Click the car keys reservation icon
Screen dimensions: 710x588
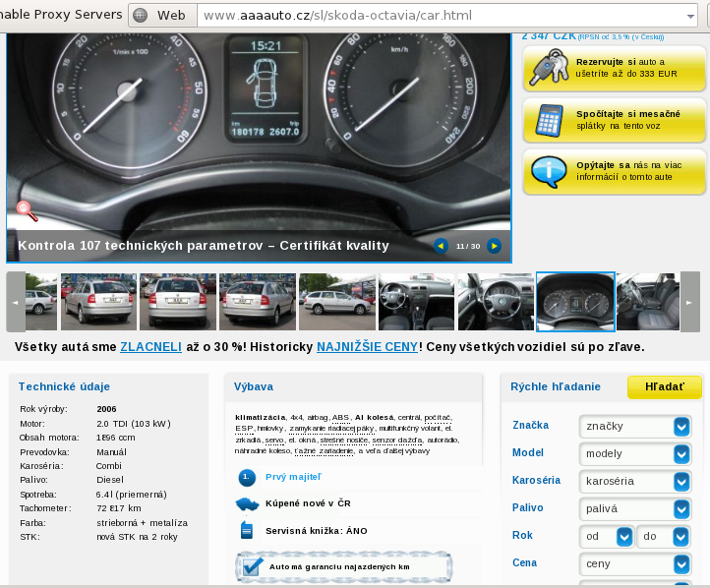[548, 69]
